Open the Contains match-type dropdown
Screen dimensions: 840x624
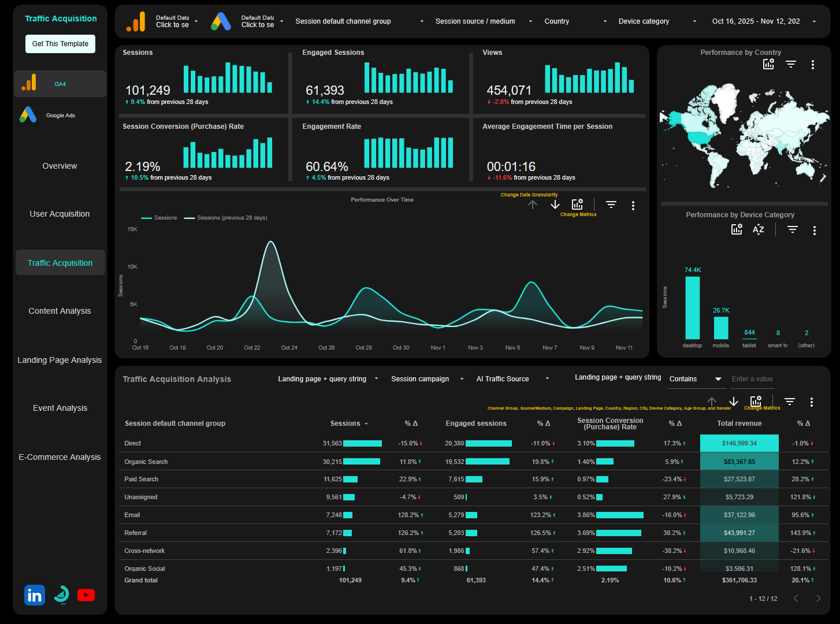(x=696, y=379)
